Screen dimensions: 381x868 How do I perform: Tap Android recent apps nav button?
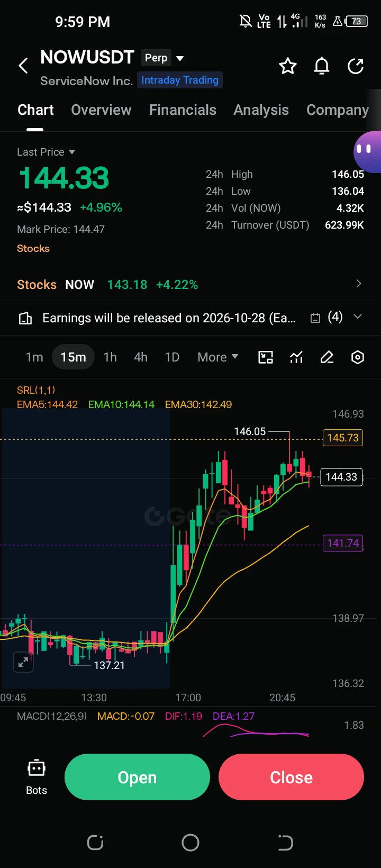coord(95,843)
